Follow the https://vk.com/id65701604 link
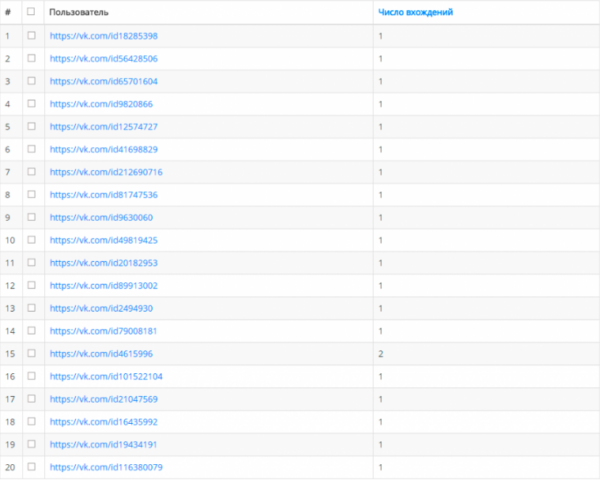 pyautogui.click(x=104, y=81)
